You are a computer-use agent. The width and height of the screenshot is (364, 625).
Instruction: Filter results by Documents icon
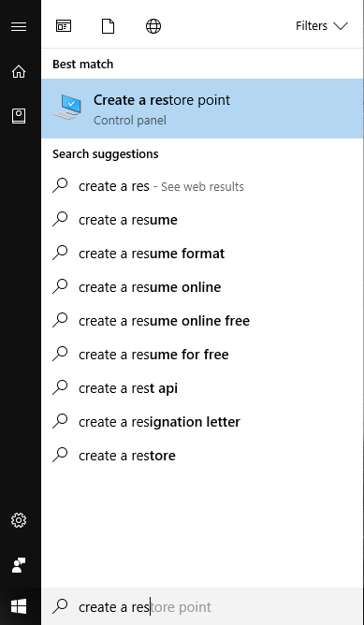pyautogui.click(x=108, y=26)
